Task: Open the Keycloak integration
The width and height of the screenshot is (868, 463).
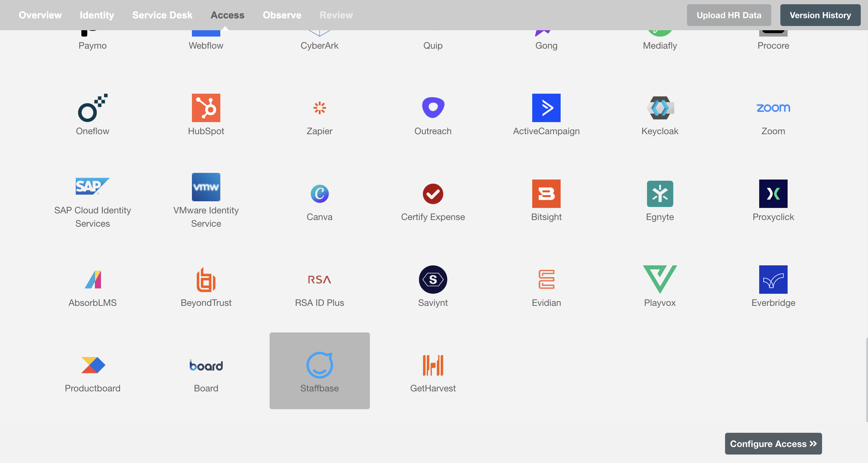Action: coord(659,114)
